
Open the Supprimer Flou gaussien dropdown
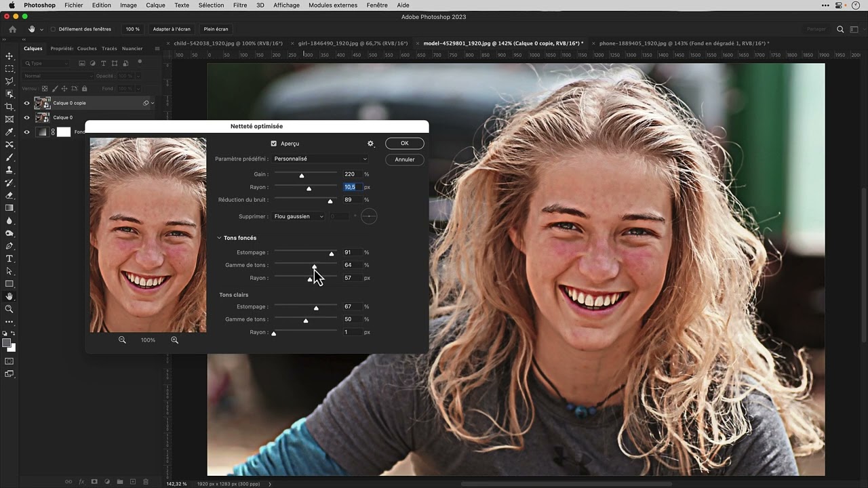pos(298,216)
